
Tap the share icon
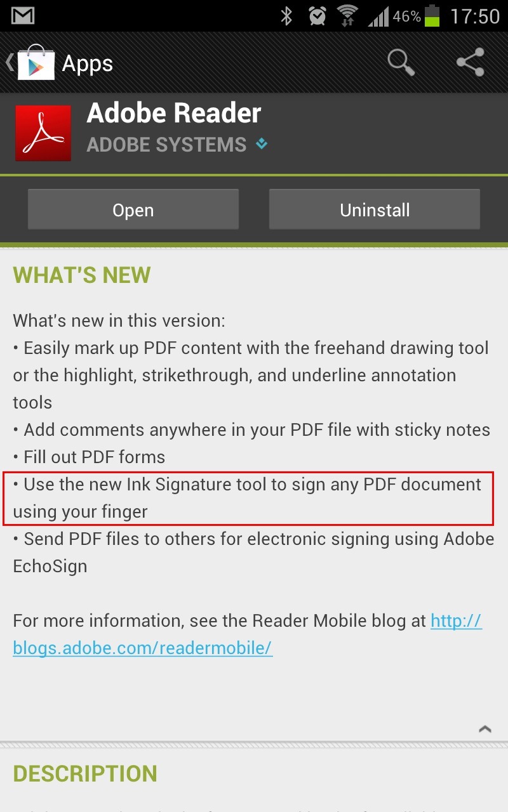471,62
